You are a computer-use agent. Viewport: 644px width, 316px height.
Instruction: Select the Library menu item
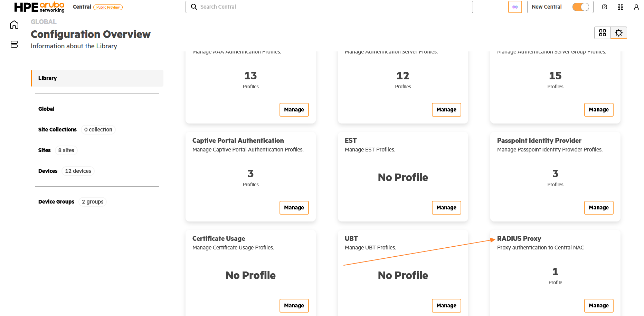pyautogui.click(x=97, y=78)
